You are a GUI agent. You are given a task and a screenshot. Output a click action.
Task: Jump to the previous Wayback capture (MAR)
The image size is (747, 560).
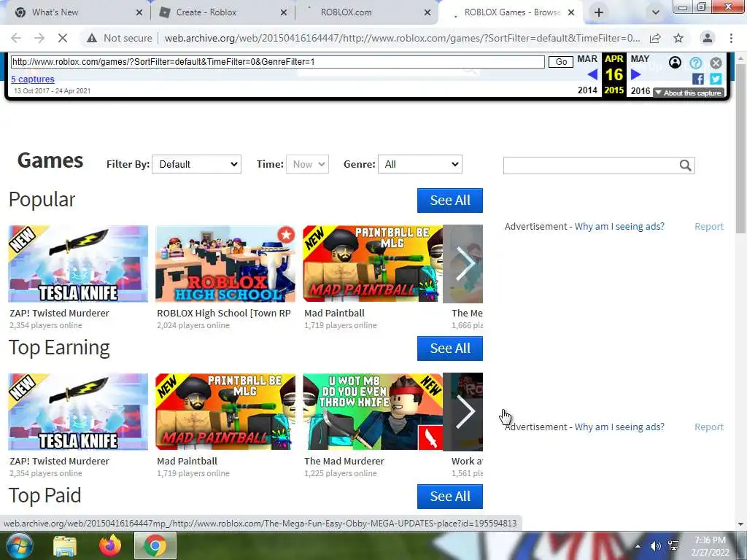click(592, 74)
